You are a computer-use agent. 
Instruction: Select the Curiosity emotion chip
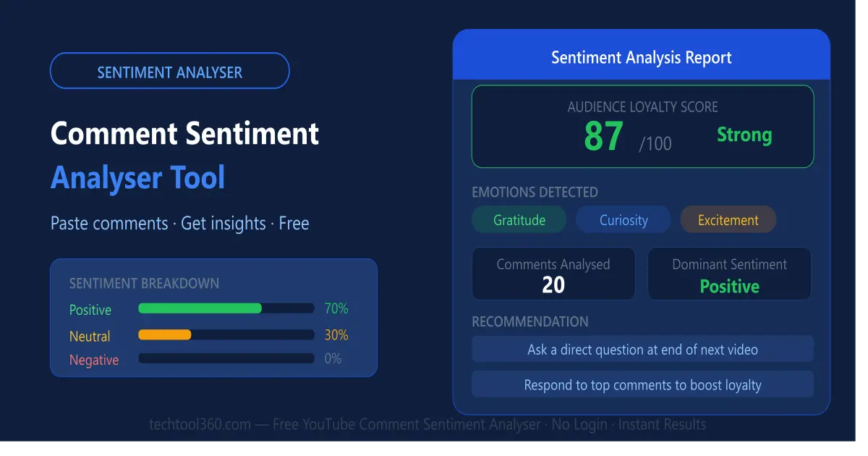coord(623,219)
